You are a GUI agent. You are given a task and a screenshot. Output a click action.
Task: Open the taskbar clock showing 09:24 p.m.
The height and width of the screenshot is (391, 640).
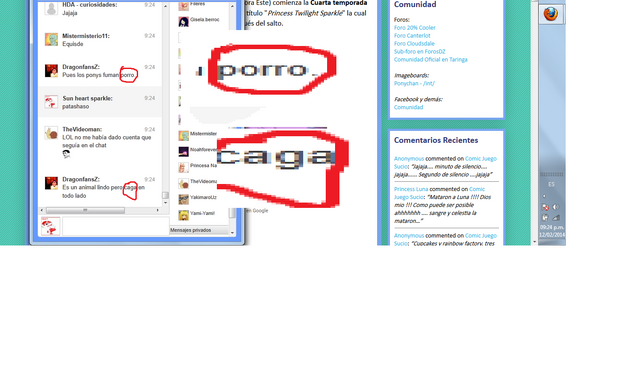[551, 231]
